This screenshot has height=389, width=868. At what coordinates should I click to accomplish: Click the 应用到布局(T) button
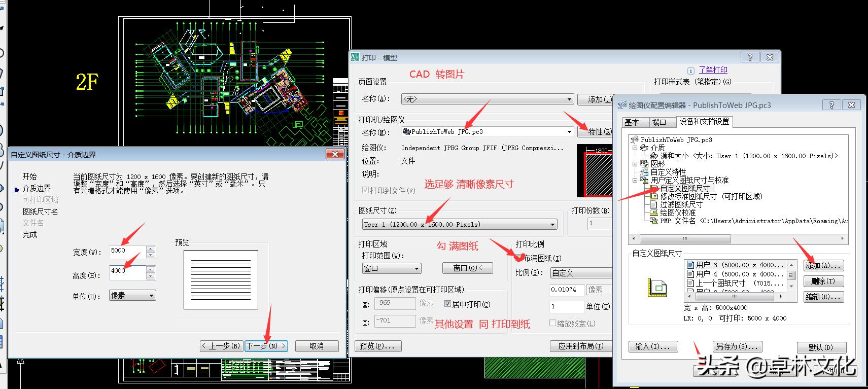click(x=581, y=346)
